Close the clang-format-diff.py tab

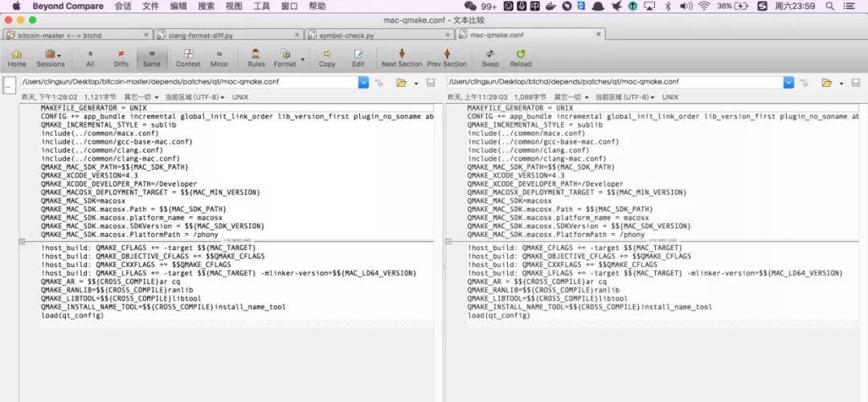(x=297, y=35)
